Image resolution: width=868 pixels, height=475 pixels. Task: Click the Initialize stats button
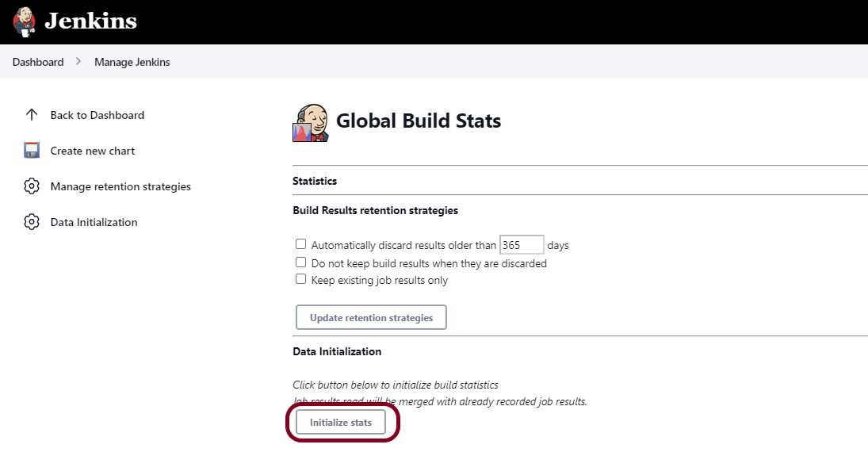tap(341, 423)
